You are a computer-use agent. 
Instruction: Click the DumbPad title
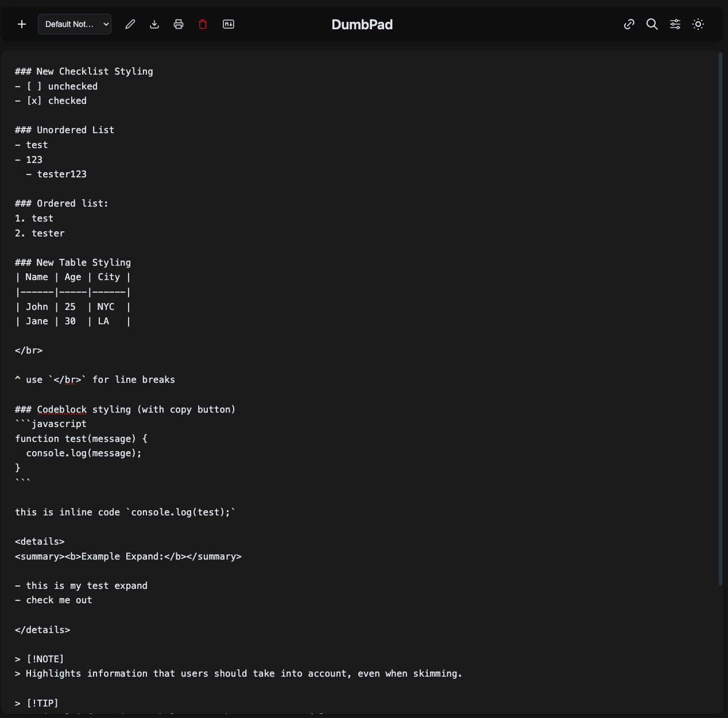coord(362,25)
